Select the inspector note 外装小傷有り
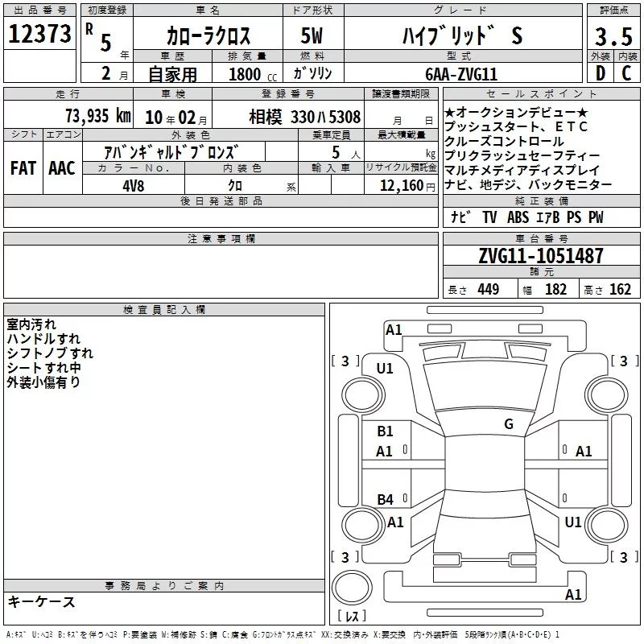Image resolution: width=644 pixels, height=644 pixels. 43,382
